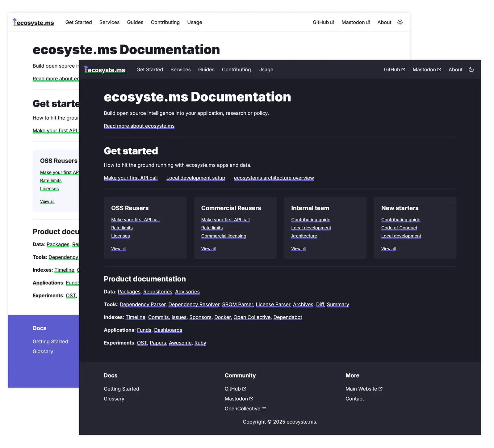Select Contributing in the light navbar
Screen dimensions: 494x448
[165, 22]
